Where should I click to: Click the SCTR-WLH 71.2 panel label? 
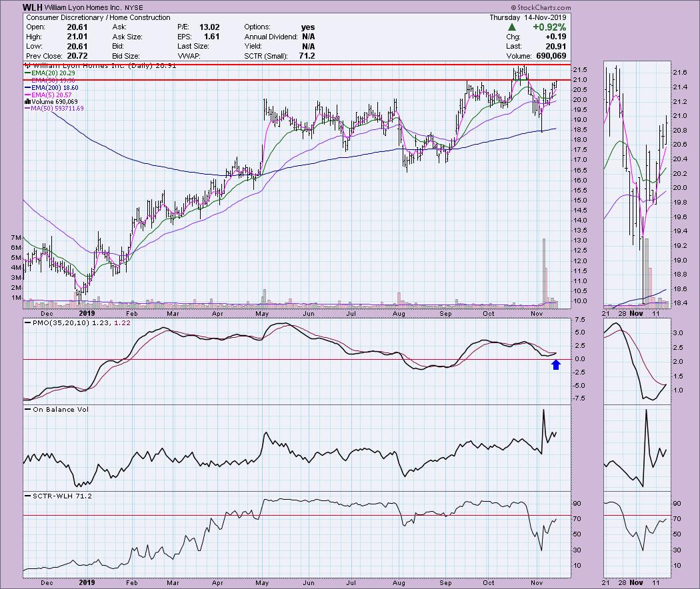coord(62,496)
